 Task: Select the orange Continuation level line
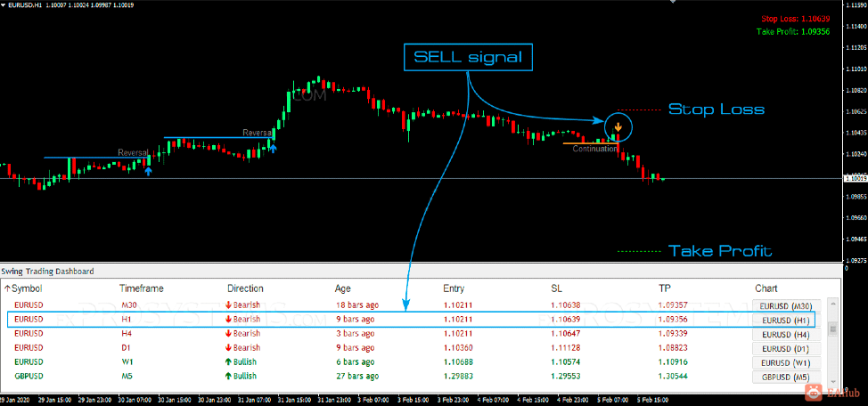(590, 143)
